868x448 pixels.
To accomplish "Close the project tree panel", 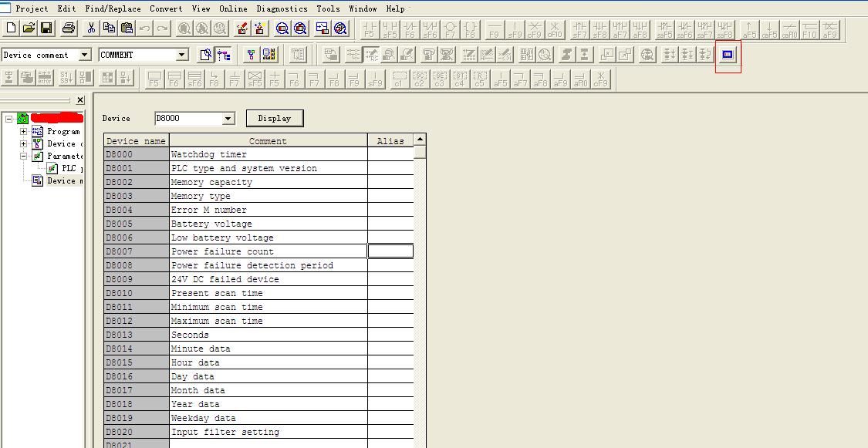I will point(80,100).
